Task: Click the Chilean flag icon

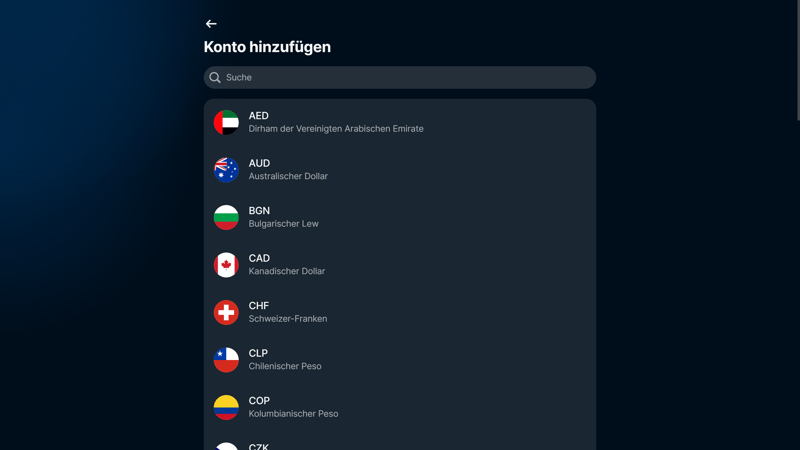Action: click(x=226, y=360)
